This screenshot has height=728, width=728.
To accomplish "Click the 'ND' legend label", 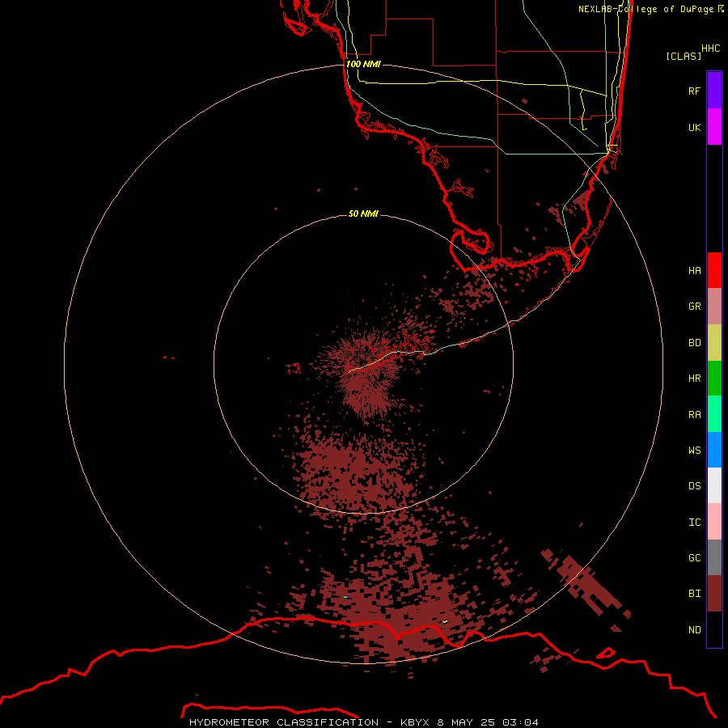I will coord(694,630).
